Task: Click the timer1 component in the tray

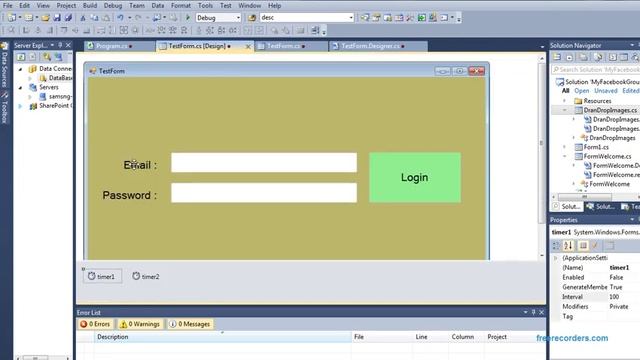Action: [102, 276]
